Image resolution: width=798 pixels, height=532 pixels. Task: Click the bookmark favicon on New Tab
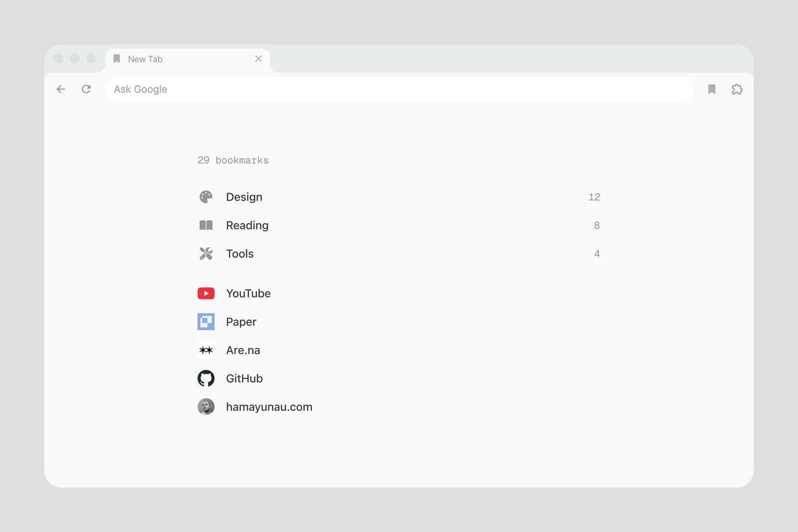click(x=117, y=59)
